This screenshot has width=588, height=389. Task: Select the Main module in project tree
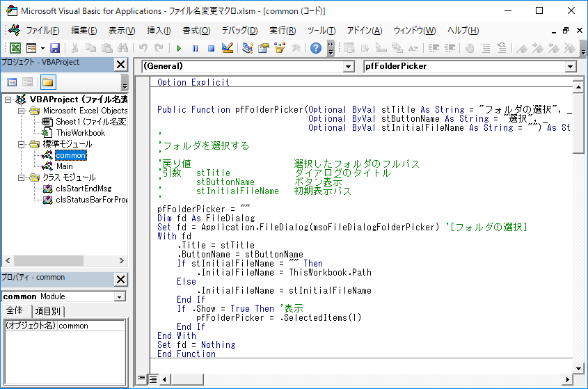65,166
